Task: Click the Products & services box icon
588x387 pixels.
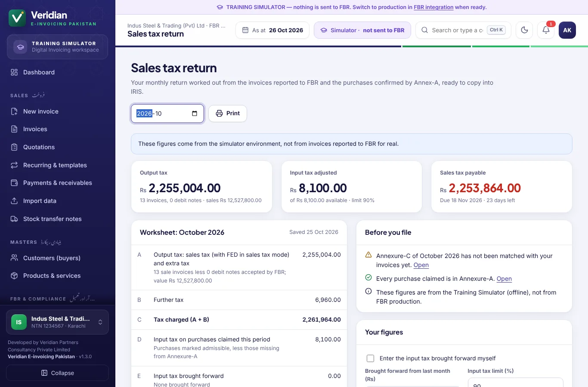Action: pyautogui.click(x=14, y=276)
